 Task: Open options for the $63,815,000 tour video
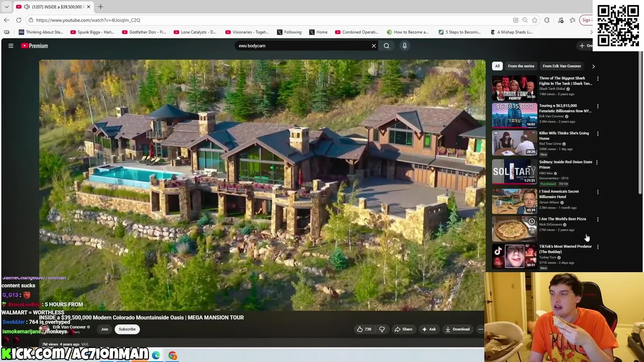598,107
